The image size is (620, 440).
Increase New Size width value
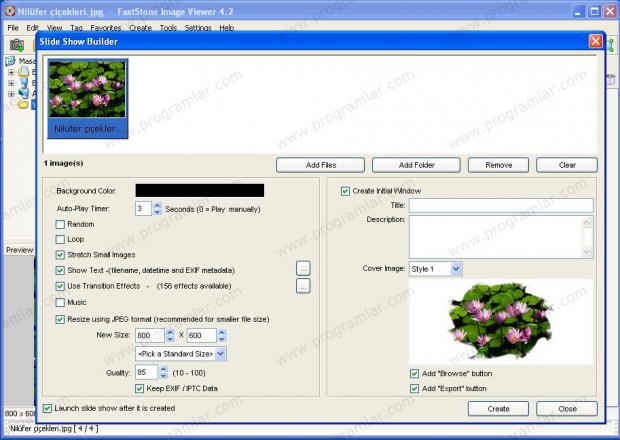tap(170, 332)
